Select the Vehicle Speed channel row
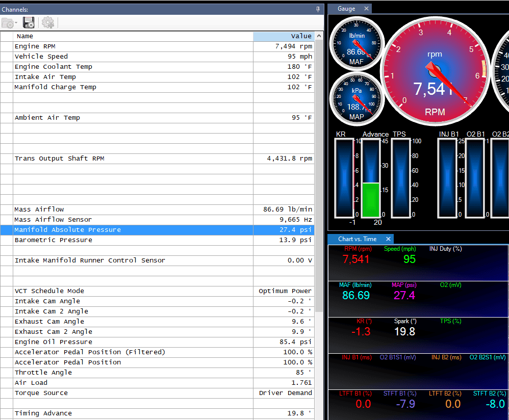The width and height of the screenshot is (509, 420). (x=158, y=57)
